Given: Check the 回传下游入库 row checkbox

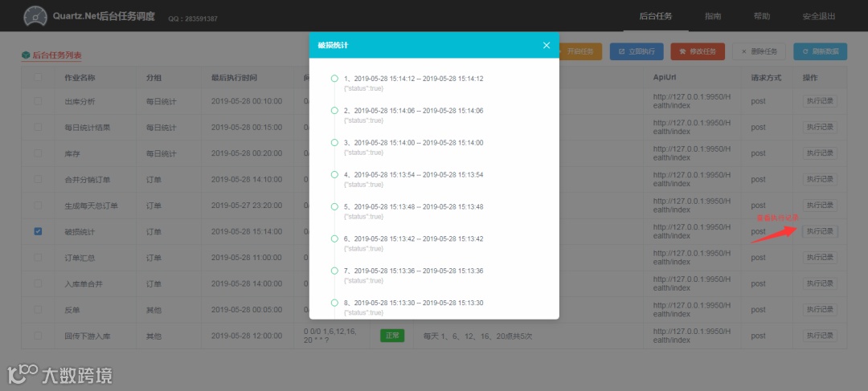Looking at the screenshot, I should point(39,336).
